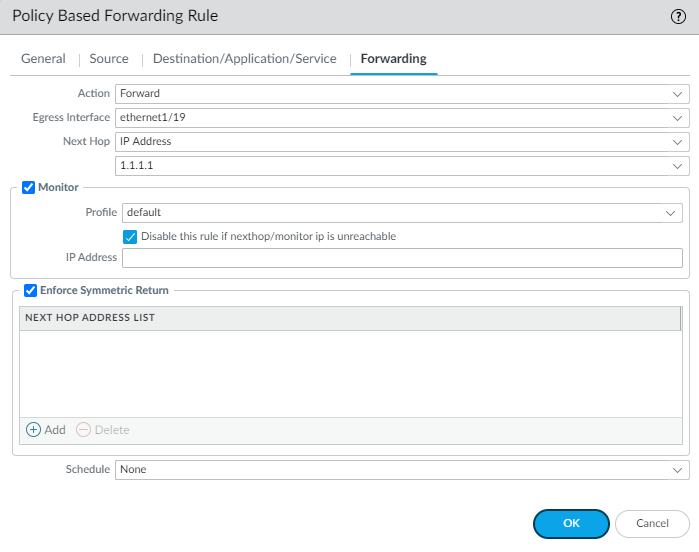Open the help icon in the title bar
This screenshot has width=699, height=552.
[678, 16]
